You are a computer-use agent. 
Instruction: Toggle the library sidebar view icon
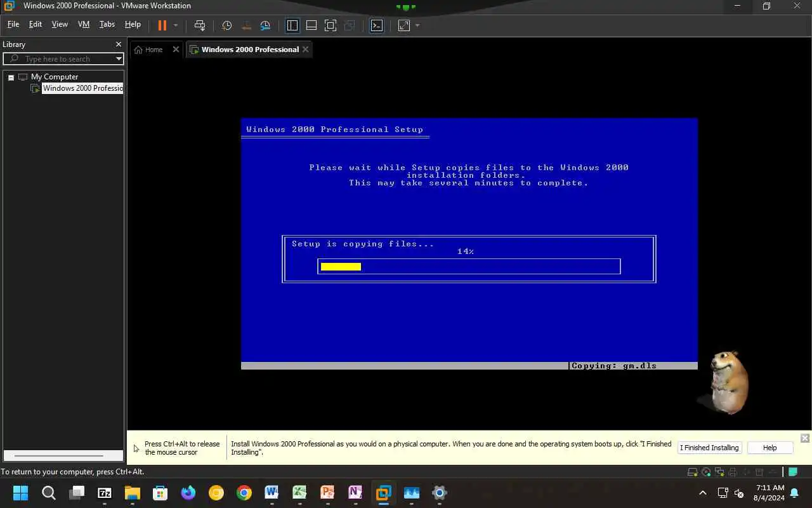[x=292, y=25]
